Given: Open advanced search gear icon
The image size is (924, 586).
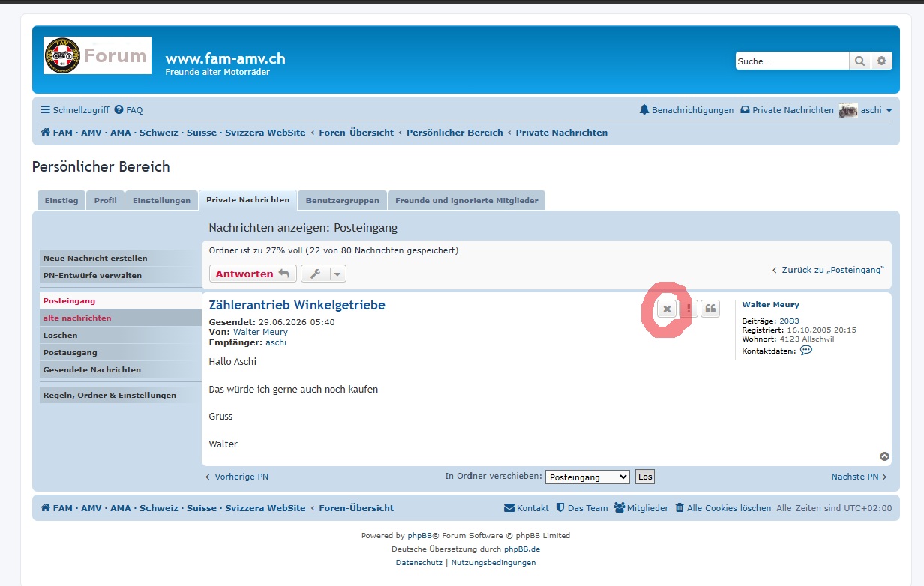Looking at the screenshot, I should (882, 61).
